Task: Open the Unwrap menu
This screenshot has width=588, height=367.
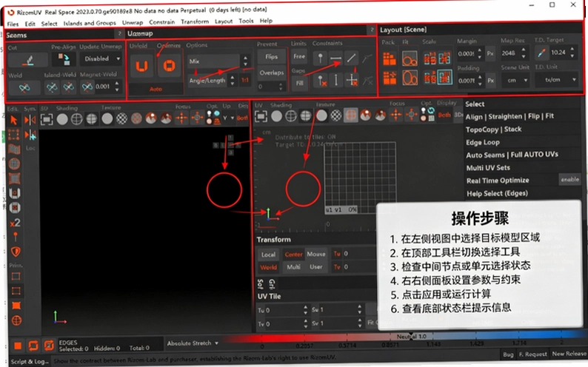Action: (133, 22)
